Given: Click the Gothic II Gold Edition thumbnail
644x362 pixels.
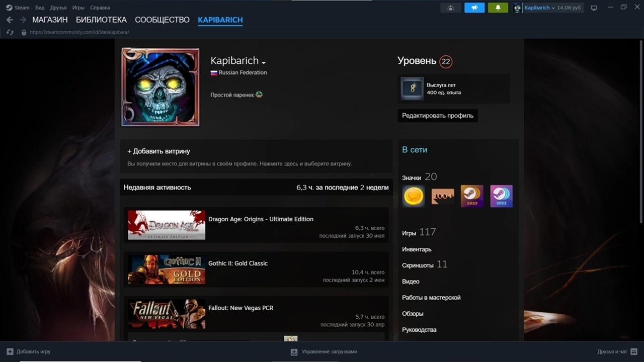Looking at the screenshot, I should point(167,269).
